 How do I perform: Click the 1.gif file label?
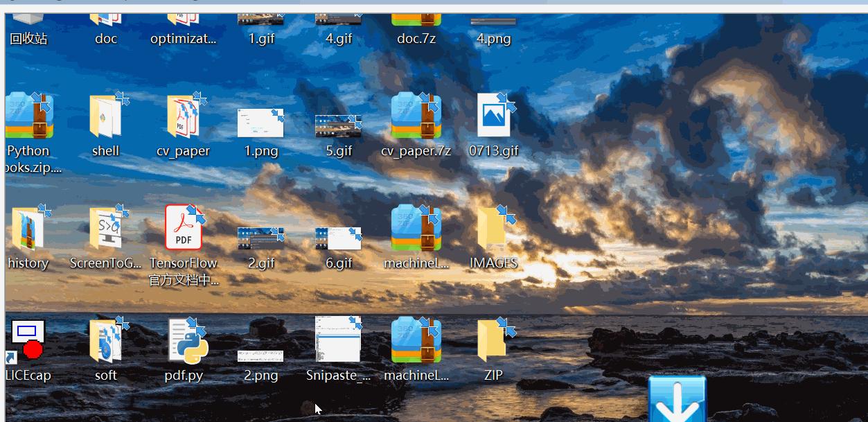point(261,39)
